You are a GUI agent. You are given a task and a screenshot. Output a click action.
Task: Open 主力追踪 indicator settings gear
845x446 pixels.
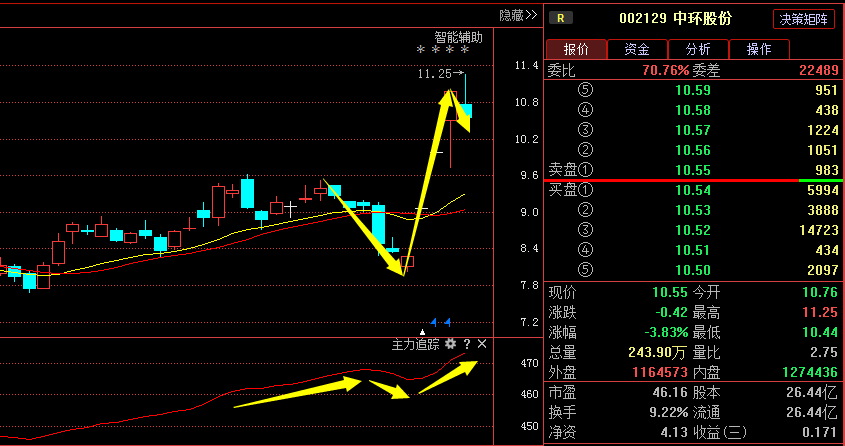[x=451, y=344]
